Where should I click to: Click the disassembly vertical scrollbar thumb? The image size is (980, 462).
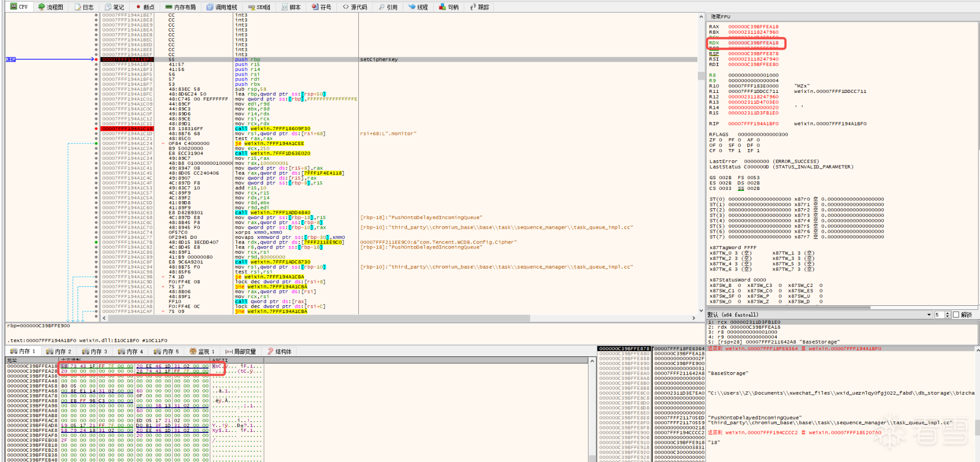tap(701, 76)
